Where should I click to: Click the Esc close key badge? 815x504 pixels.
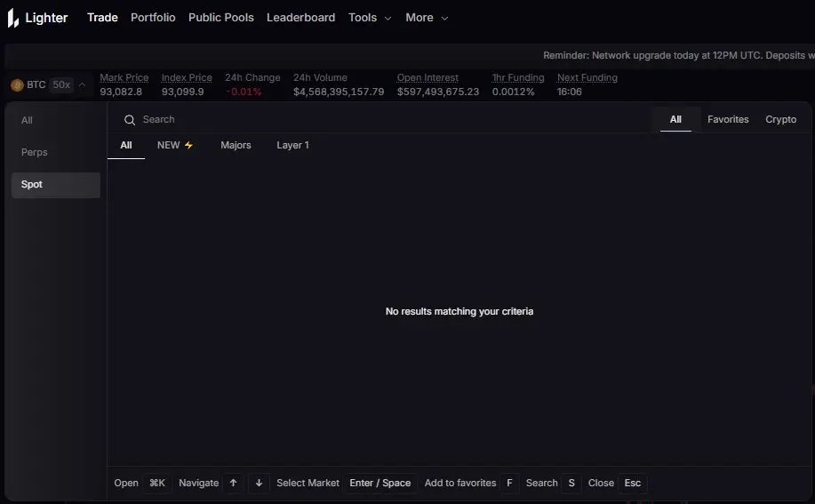[x=633, y=483]
